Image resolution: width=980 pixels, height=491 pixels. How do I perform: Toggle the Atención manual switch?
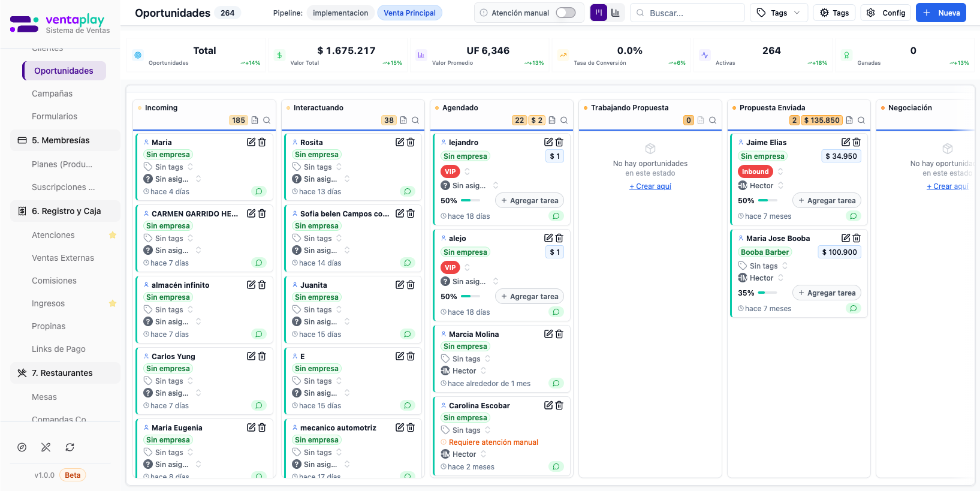pos(565,13)
